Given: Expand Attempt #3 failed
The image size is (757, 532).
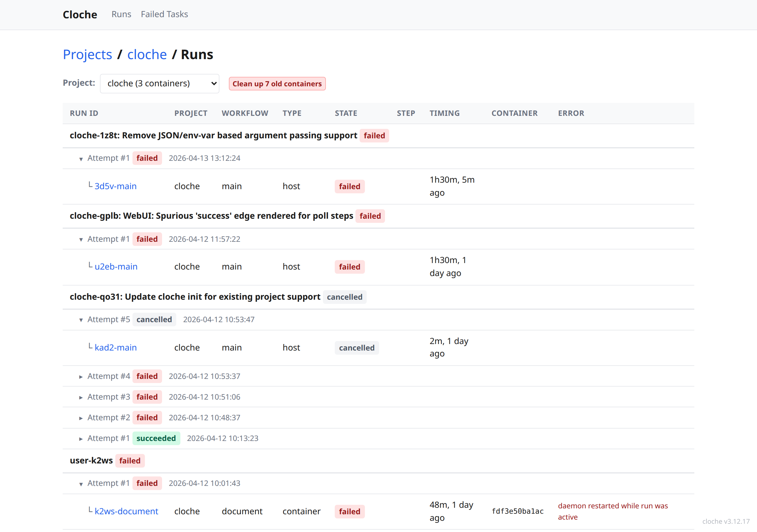Looking at the screenshot, I should (x=81, y=397).
